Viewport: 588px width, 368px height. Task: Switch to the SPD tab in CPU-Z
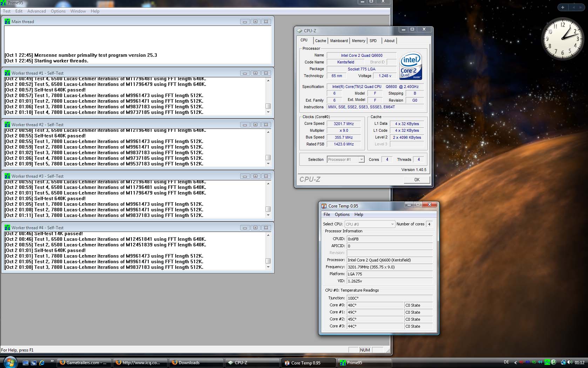click(373, 41)
